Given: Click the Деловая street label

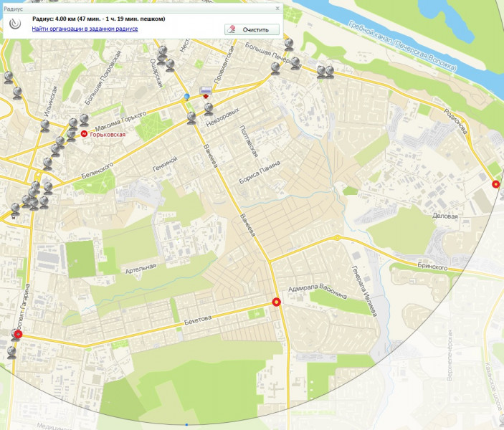Looking at the screenshot, I should click(445, 216).
